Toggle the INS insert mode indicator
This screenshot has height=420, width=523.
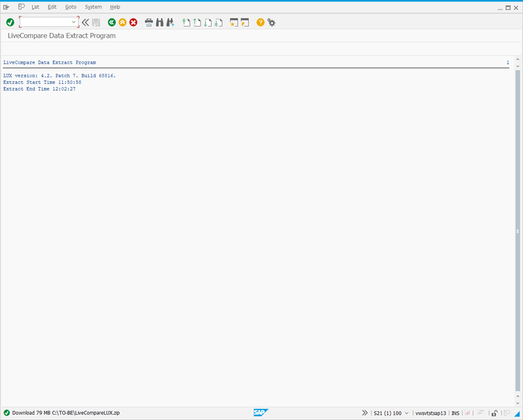455,414
